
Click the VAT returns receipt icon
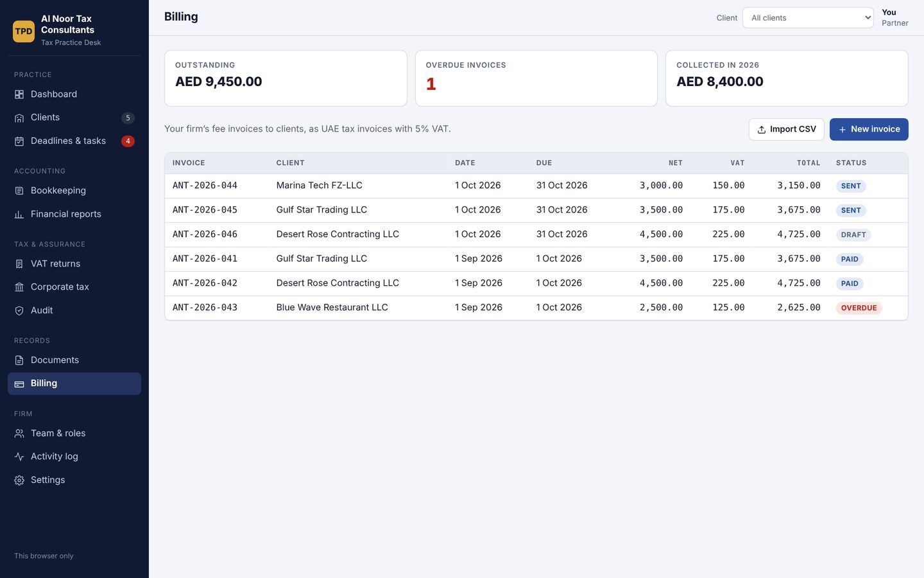(x=19, y=264)
